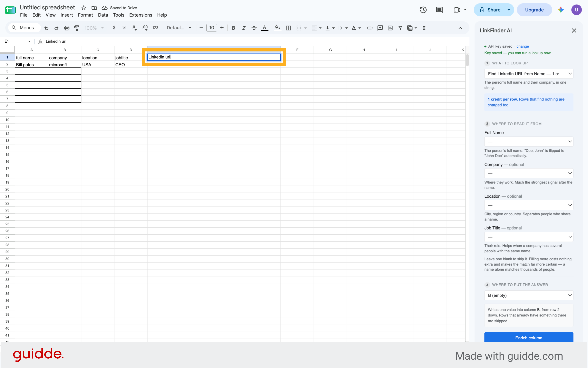Open Google Sheets home logo
This screenshot has height=368, width=588.
point(10,10)
